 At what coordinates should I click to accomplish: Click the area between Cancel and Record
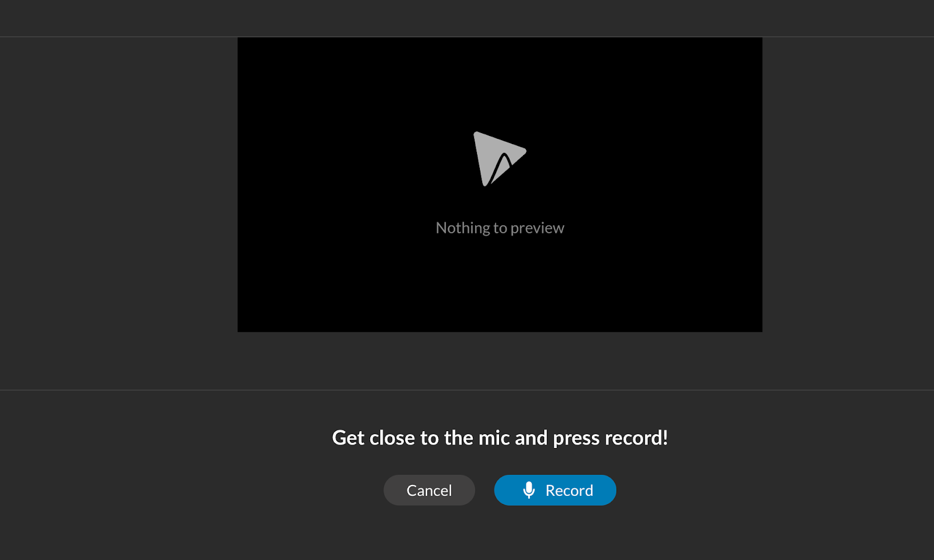[x=485, y=490]
